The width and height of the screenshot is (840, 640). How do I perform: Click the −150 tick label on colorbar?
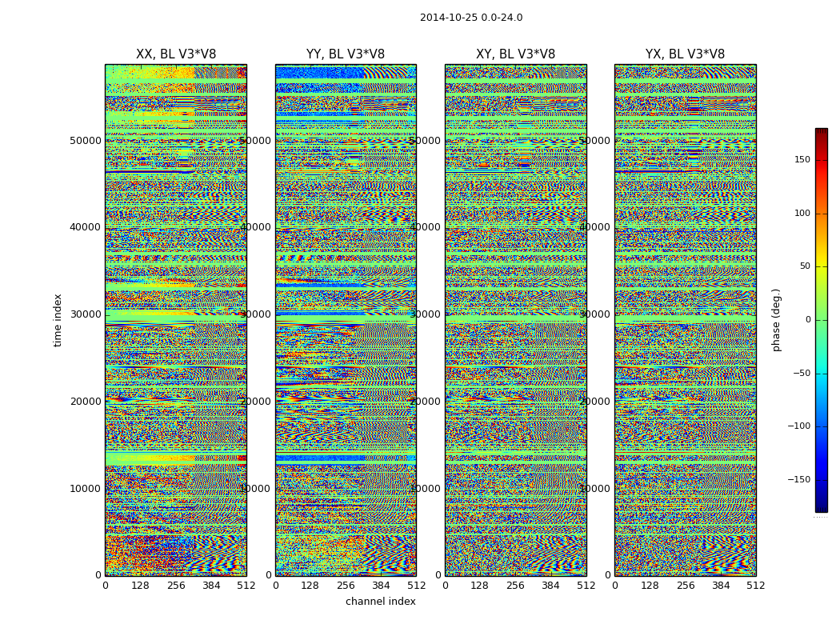click(798, 480)
